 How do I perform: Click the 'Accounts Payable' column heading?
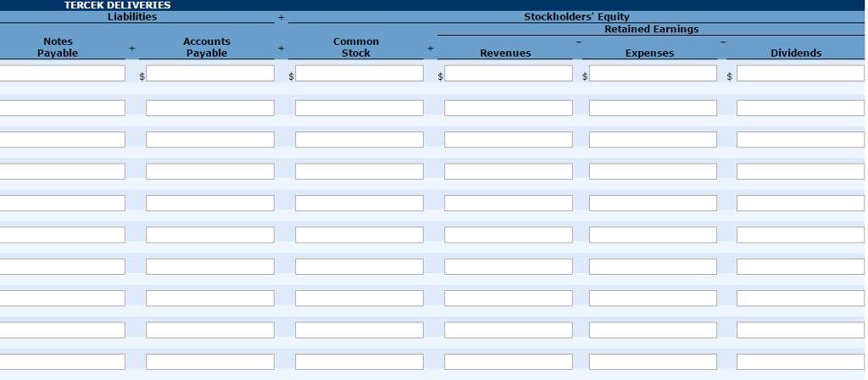pos(207,47)
